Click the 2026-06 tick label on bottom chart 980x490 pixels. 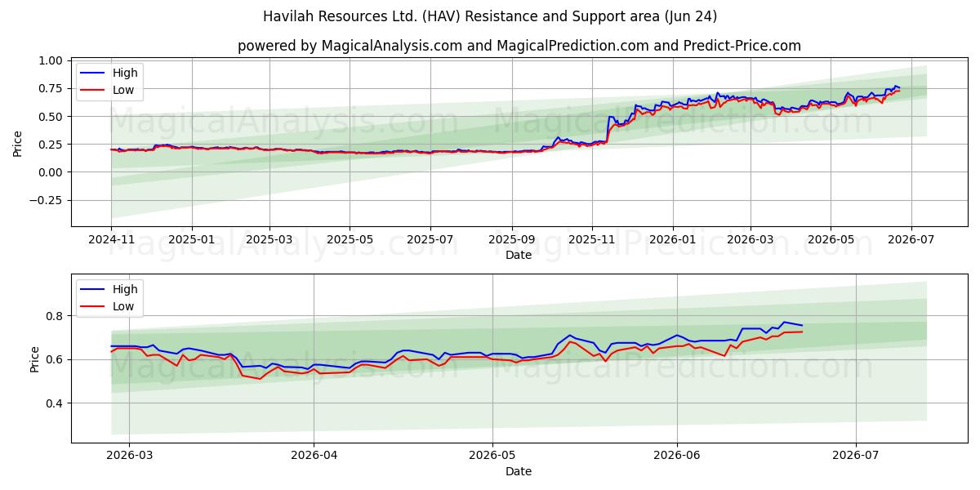pyautogui.click(x=677, y=457)
